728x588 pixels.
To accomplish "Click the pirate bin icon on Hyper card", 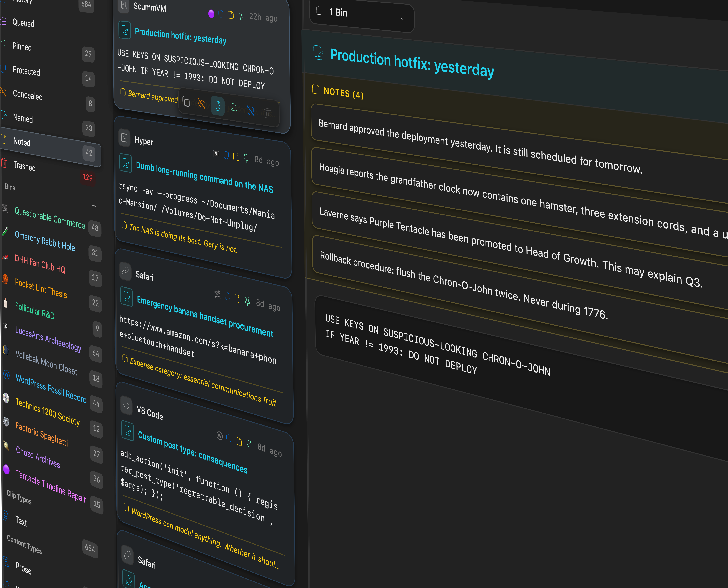I will [216, 154].
